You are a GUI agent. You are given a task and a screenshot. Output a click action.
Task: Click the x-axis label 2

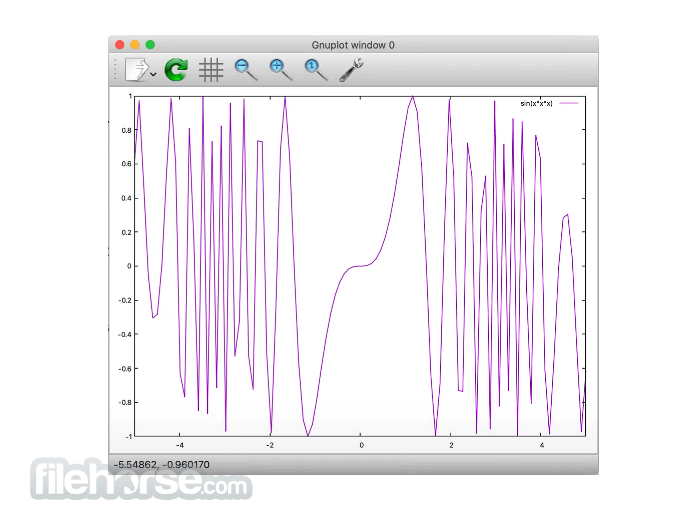[x=451, y=445]
